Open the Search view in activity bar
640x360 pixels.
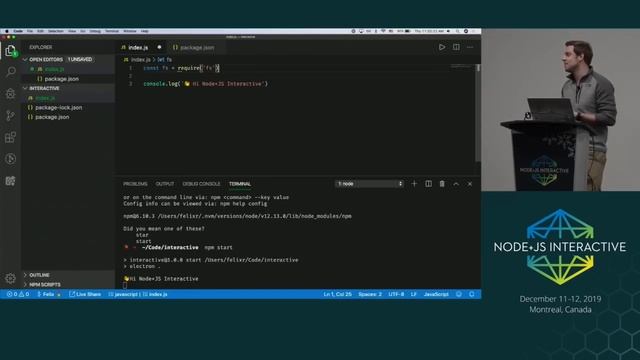[11, 72]
